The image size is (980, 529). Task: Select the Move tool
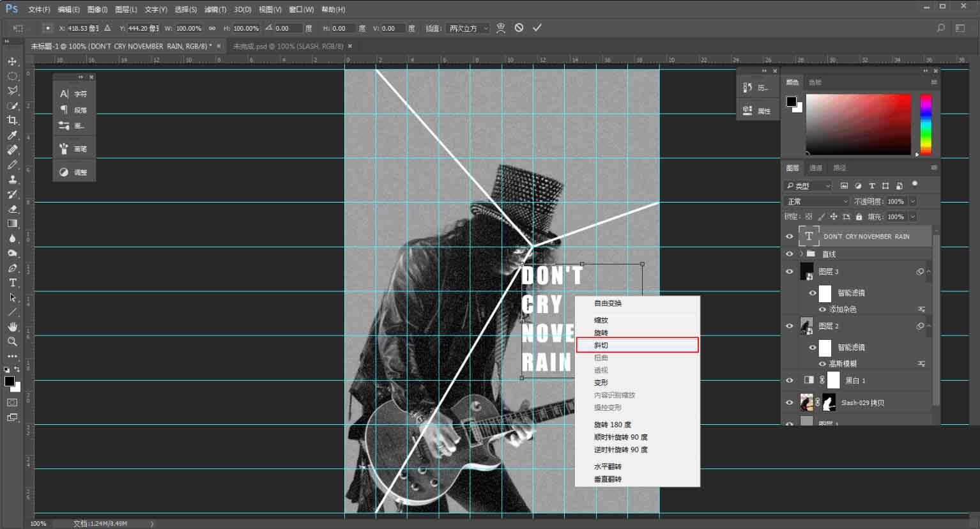pos(12,61)
